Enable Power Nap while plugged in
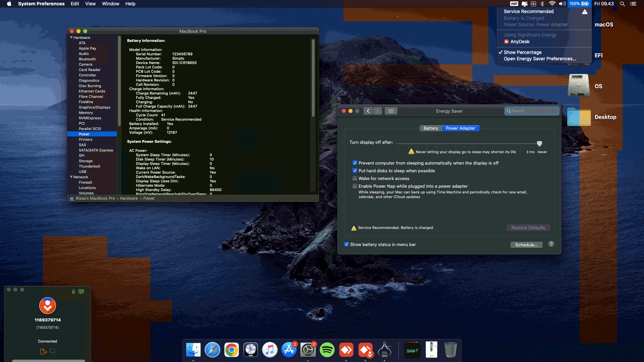This screenshot has height=362, width=644. click(x=355, y=186)
